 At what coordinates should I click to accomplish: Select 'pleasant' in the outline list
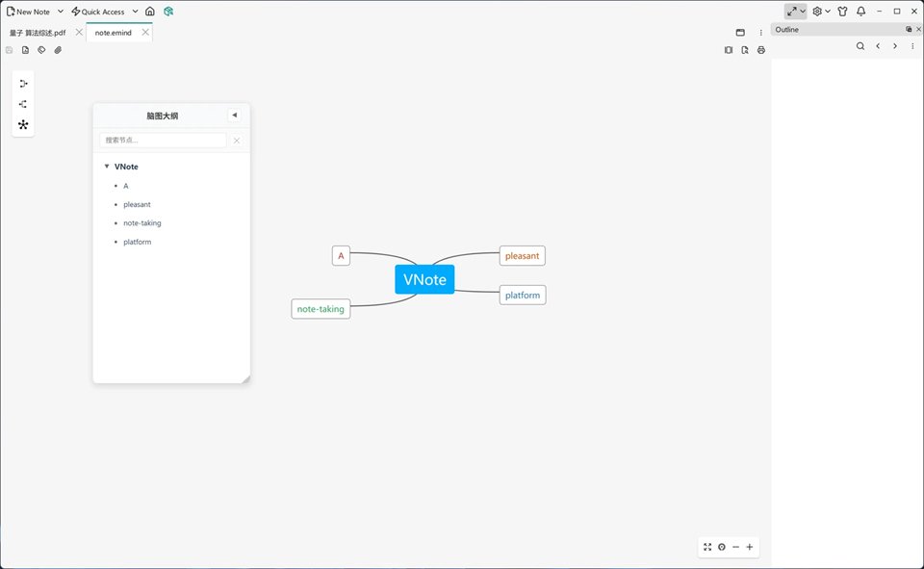[138, 205]
